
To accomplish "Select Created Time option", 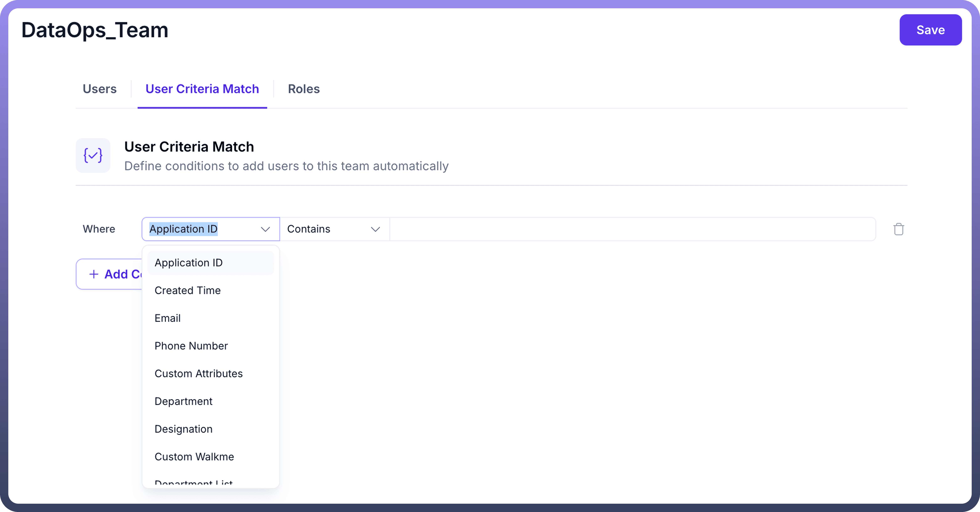I will point(188,290).
